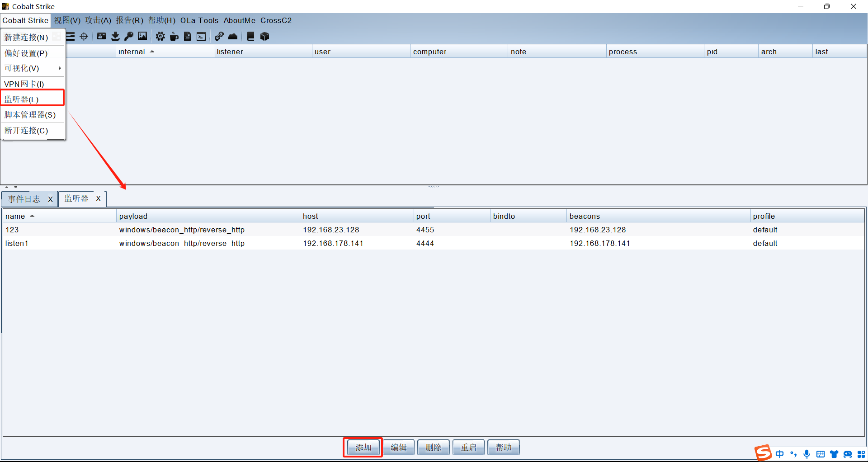The image size is (868, 462).
Task: Click the session list view icon in toolbar
Action: tap(71, 37)
